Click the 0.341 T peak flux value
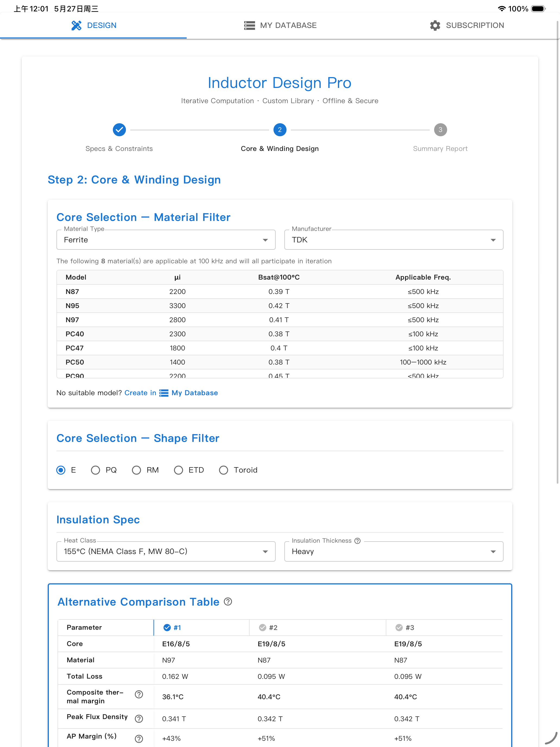This screenshot has height=747, width=560. (x=174, y=719)
